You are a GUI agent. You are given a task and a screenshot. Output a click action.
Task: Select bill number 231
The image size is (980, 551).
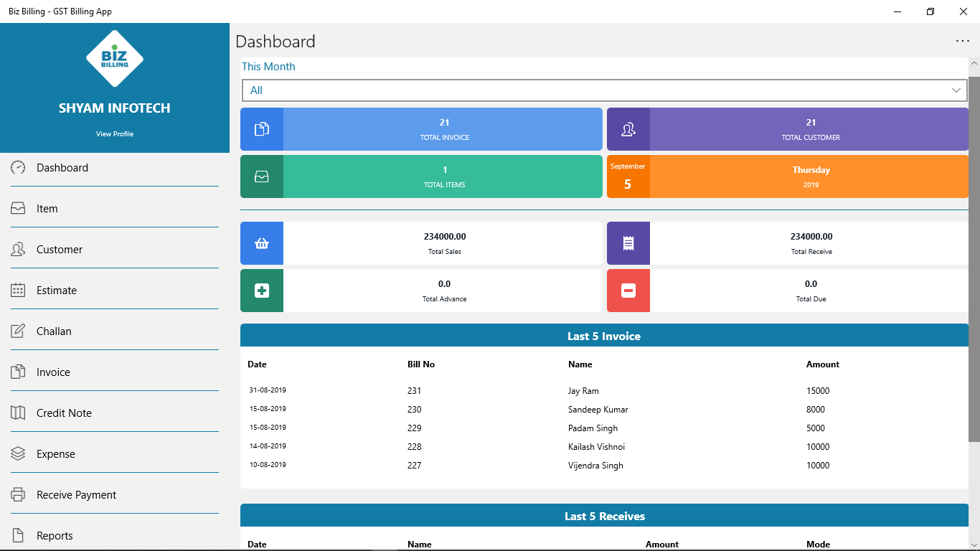pos(414,391)
